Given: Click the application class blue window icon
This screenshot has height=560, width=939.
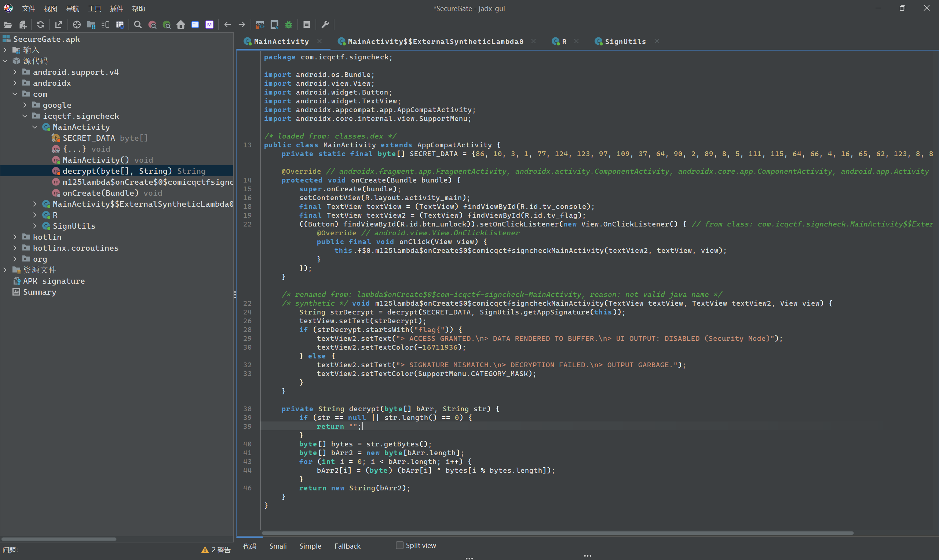Looking at the screenshot, I should 195,25.
